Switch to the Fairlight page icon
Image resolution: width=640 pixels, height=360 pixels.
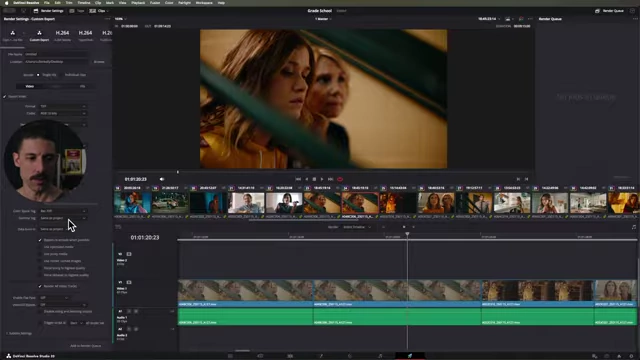coord(380,356)
